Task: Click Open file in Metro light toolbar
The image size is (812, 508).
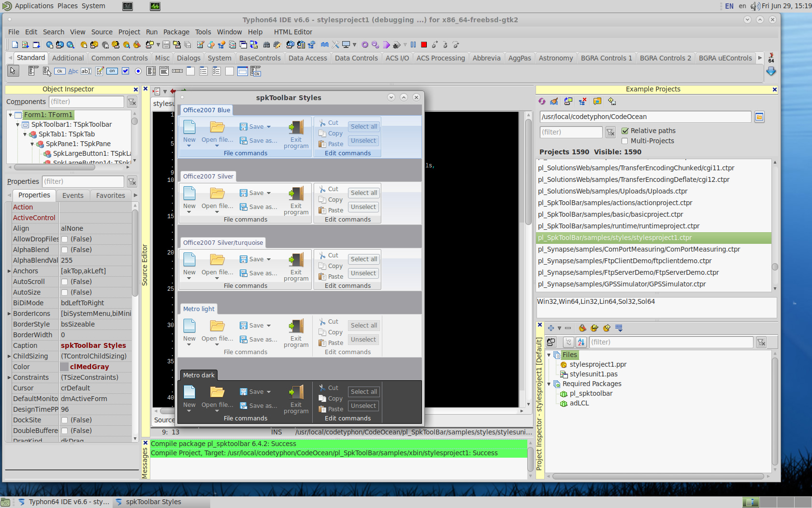Action: [x=217, y=331]
